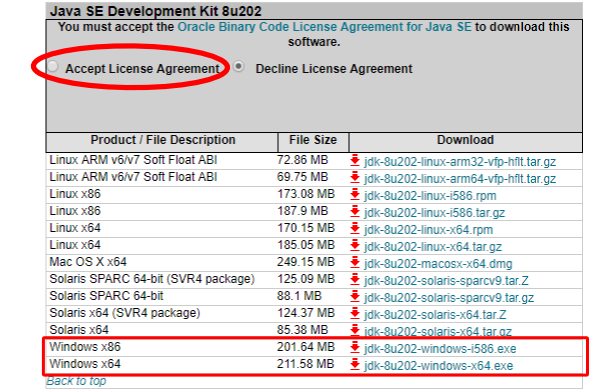Click the 85.38 MB file size

[x=302, y=330]
